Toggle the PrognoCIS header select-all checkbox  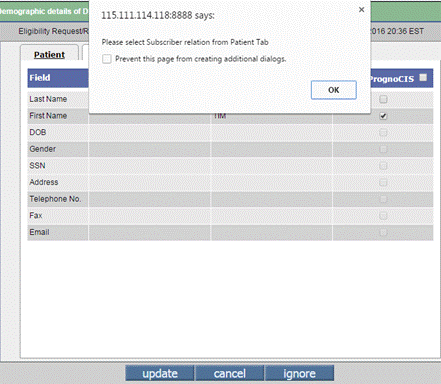tap(423, 78)
